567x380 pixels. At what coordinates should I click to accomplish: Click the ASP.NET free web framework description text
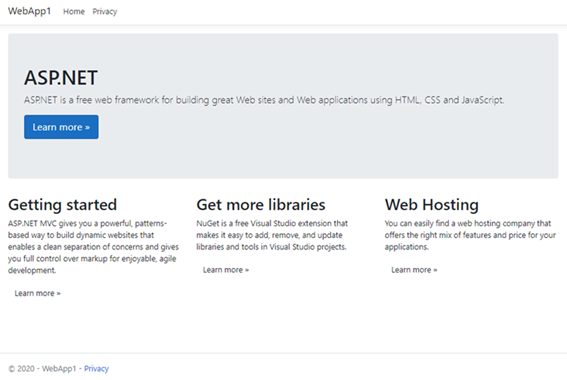coord(264,100)
